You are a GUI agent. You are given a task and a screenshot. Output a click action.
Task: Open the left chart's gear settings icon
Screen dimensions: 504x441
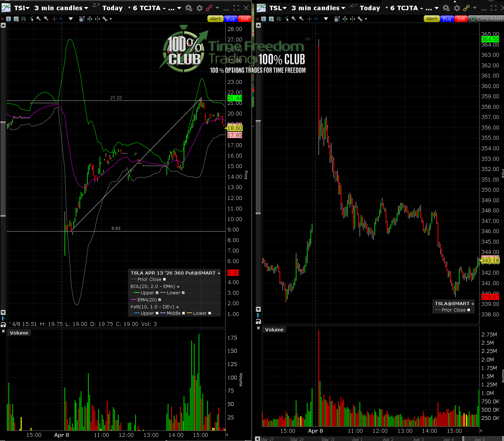199,8
